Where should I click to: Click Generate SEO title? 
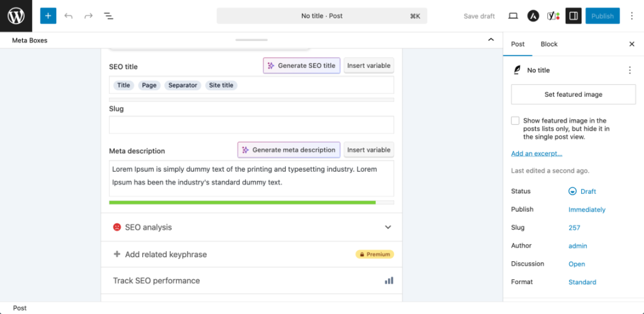point(301,65)
